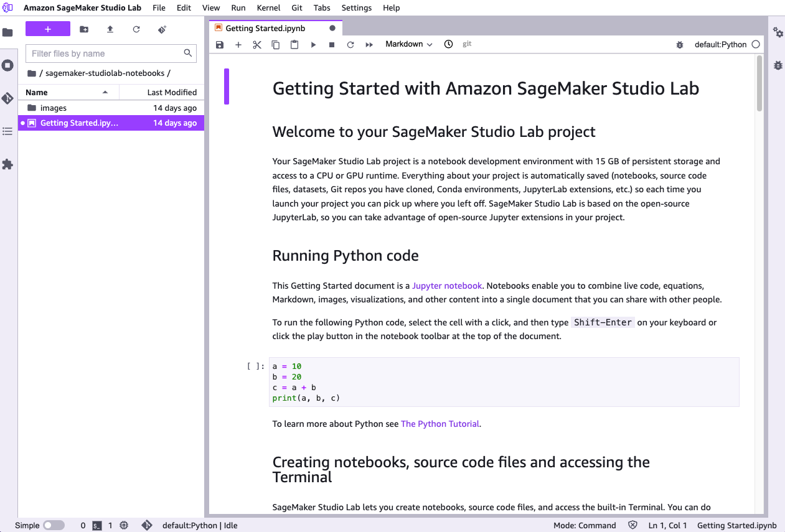The height and width of the screenshot is (532, 785).
Task: Select the images folder
Action: (111, 108)
